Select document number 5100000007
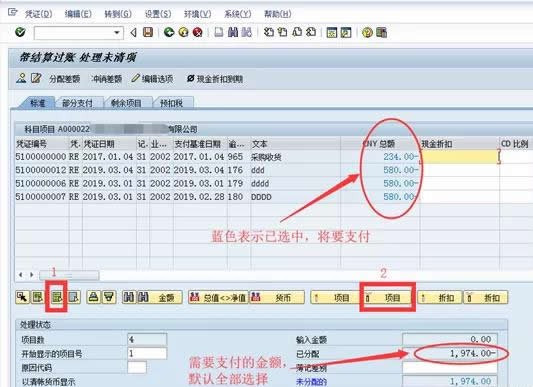 (41, 197)
